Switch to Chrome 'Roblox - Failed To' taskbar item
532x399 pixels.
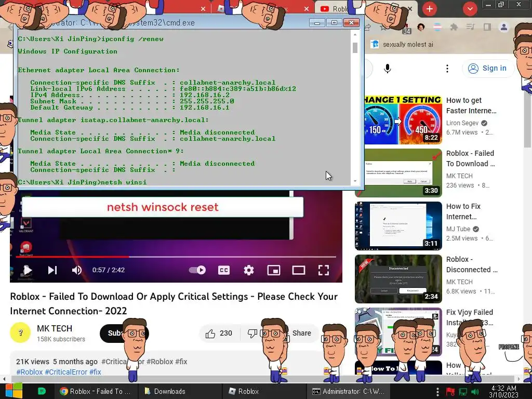tap(96, 391)
